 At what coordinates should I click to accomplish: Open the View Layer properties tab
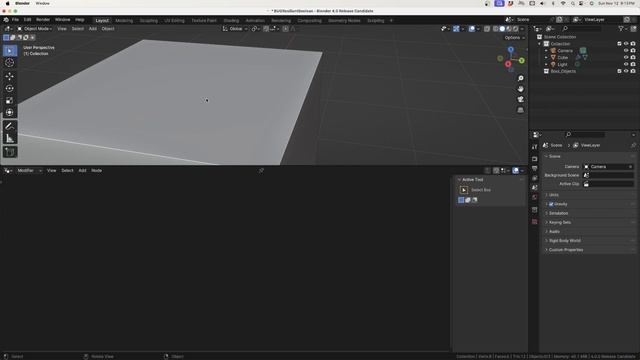(x=535, y=178)
